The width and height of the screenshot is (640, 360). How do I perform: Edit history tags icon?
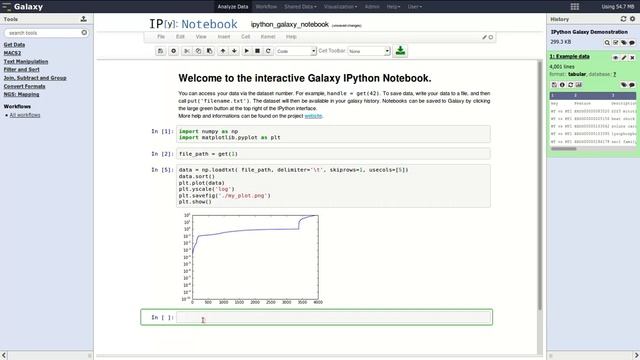[624, 43]
